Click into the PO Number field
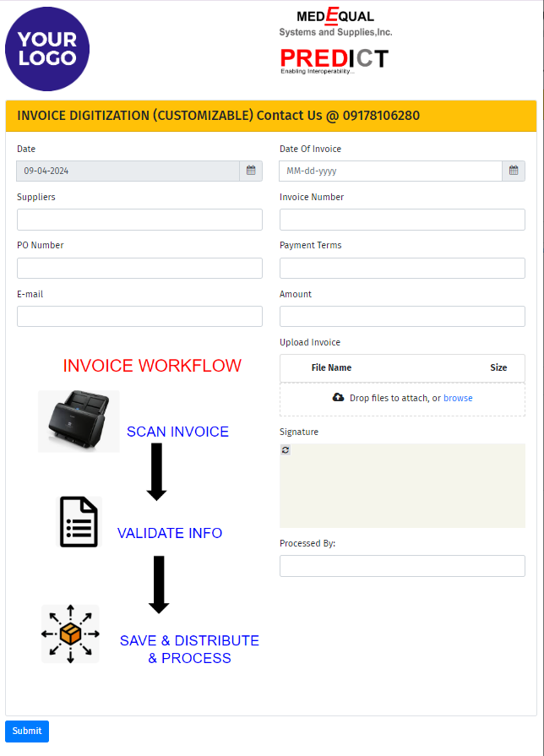The image size is (544, 756). [140, 268]
